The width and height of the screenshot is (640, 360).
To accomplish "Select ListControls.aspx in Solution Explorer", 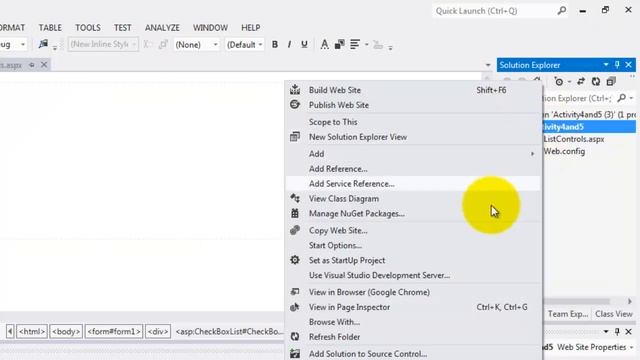I will point(573,139).
